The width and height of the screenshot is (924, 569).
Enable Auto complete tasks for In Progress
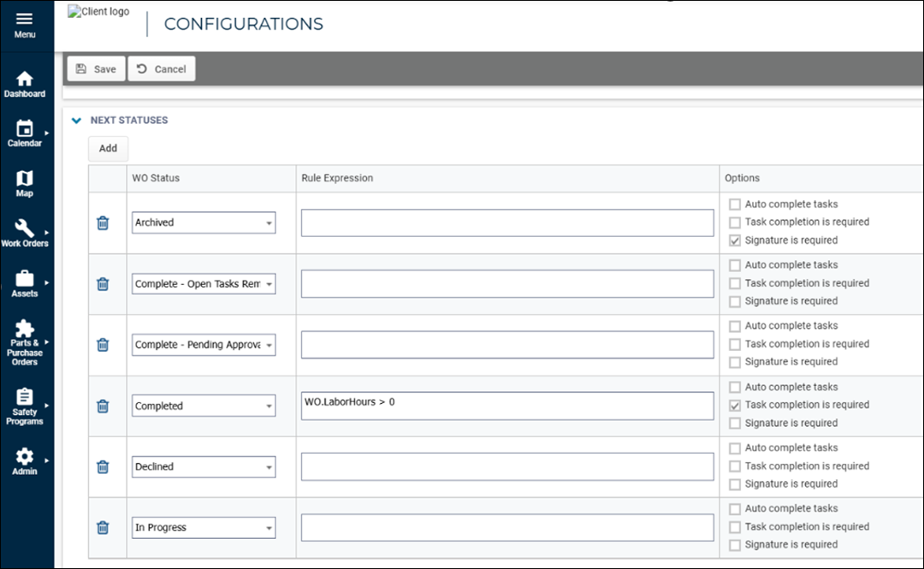pyautogui.click(x=735, y=508)
